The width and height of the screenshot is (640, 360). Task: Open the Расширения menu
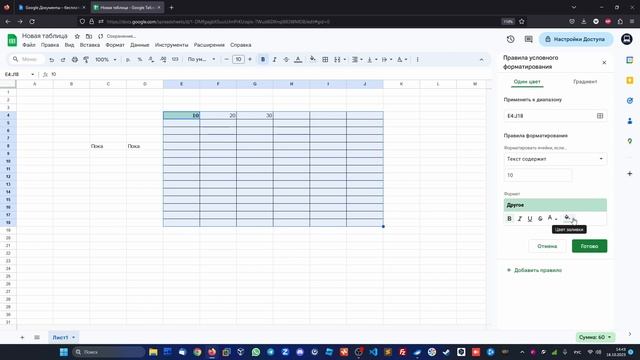click(209, 45)
